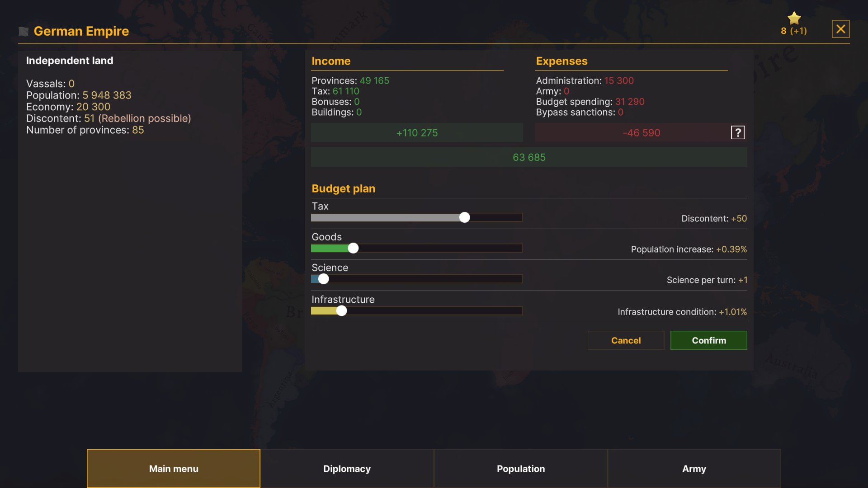Open the expenses help via question mark icon
868x488 pixels.
coord(737,132)
